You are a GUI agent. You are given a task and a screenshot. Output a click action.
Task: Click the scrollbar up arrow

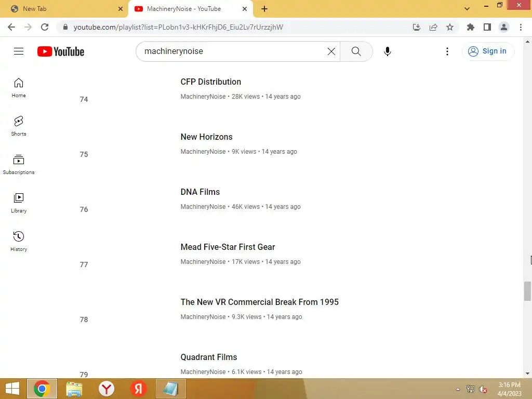tap(527, 42)
